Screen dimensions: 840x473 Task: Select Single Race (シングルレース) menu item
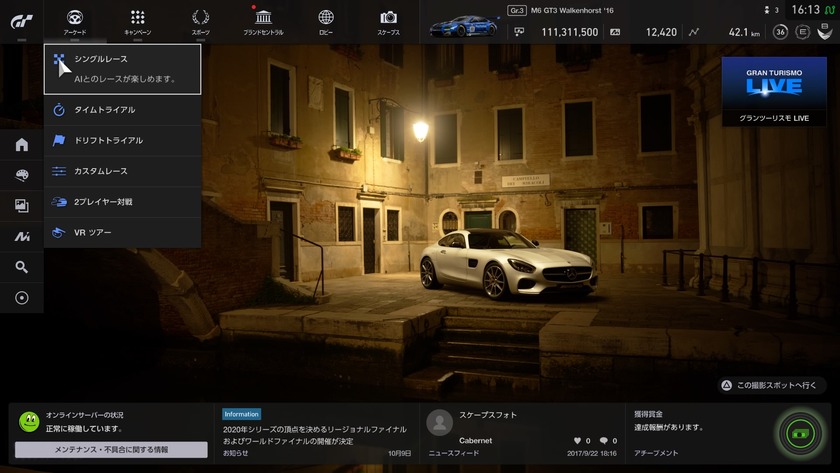[x=123, y=69]
